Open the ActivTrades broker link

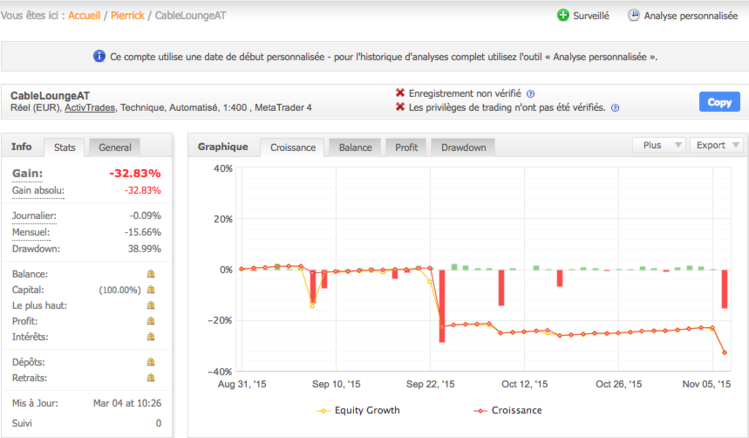(90, 108)
